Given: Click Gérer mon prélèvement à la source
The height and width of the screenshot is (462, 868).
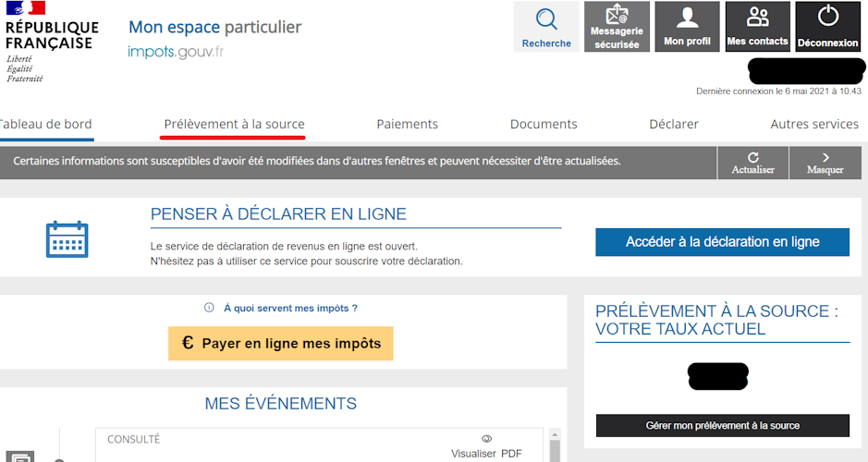Looking at the screenshot, I should (x=723, y=425).
